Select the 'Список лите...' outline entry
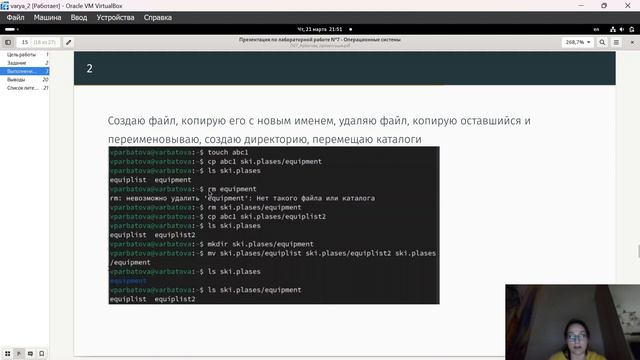This screenshot has width=640, height=360. coord(25,88)
